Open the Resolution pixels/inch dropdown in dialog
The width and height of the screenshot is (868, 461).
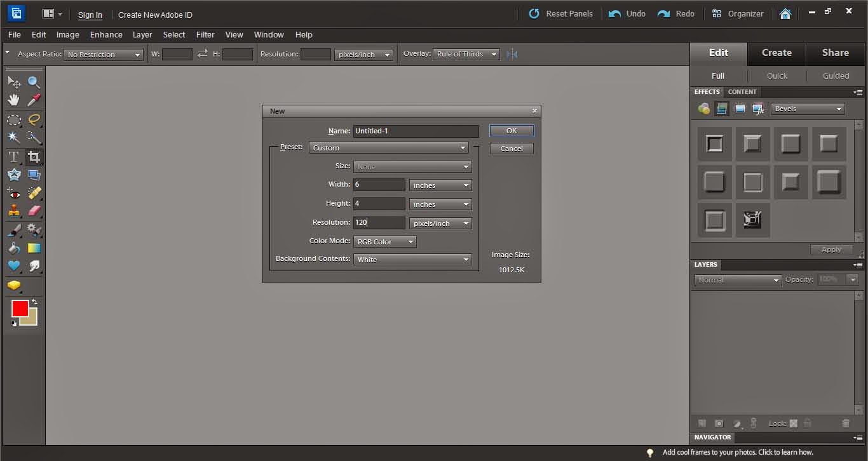click(440, 224)
